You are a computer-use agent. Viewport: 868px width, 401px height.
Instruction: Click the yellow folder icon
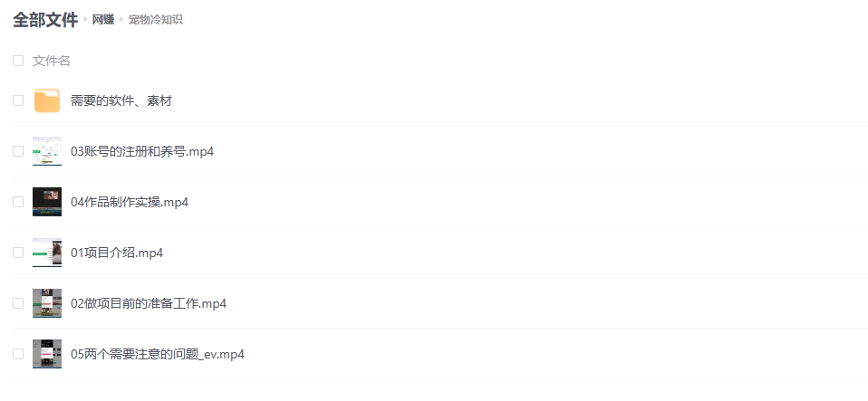(x=47, y=100)
